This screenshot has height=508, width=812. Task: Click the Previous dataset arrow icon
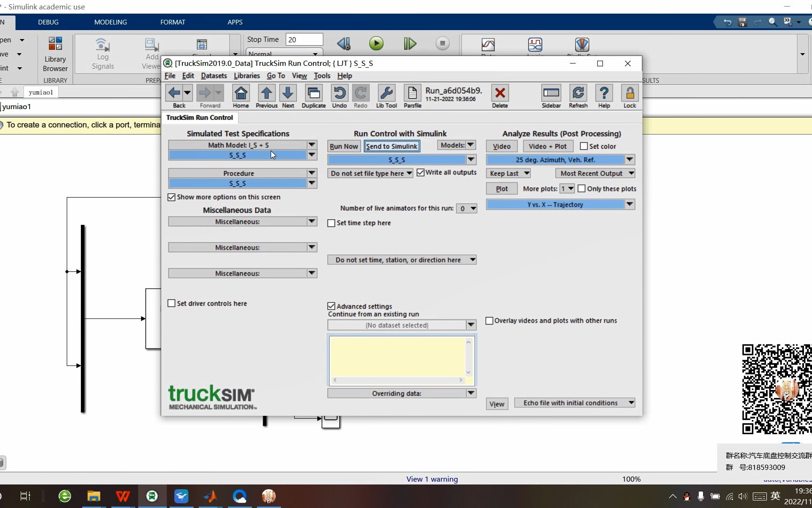[x=266, y=93]
